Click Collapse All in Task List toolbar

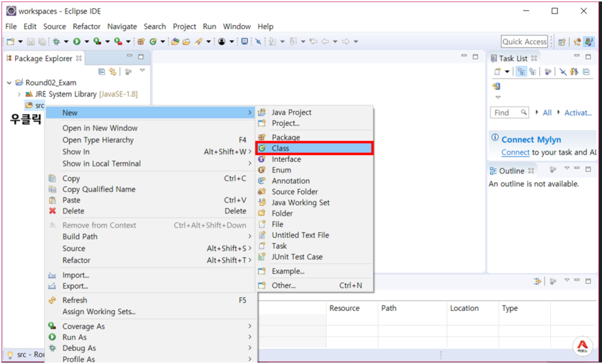586,72
